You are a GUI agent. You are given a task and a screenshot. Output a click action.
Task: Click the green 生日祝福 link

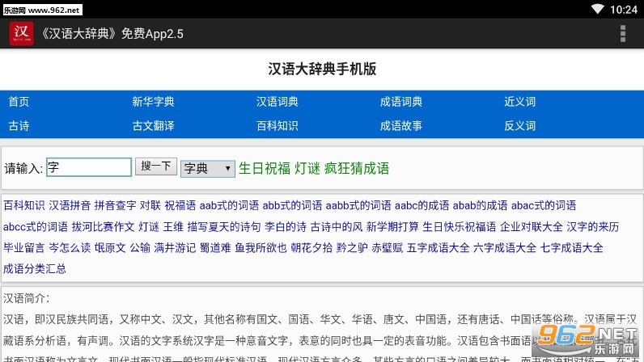[265, 168]
